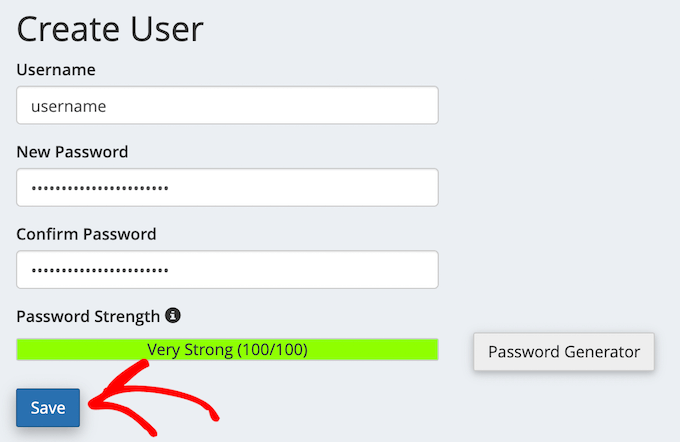680x442 pixels.
Task: Focus the Confirm Password input field
Action: [x=227, y=269]
